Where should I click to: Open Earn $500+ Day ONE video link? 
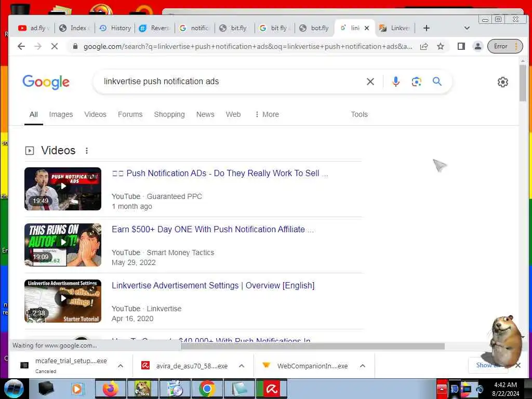pos(212,229)
